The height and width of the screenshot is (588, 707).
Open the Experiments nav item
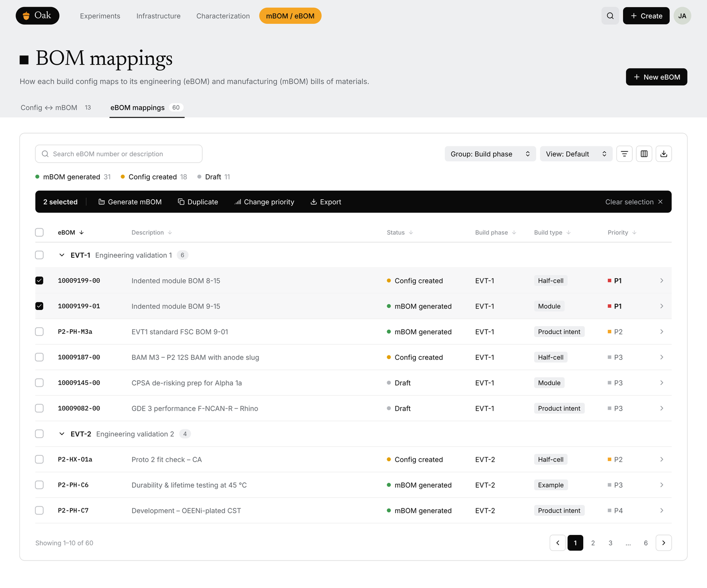tap(100, 16)
